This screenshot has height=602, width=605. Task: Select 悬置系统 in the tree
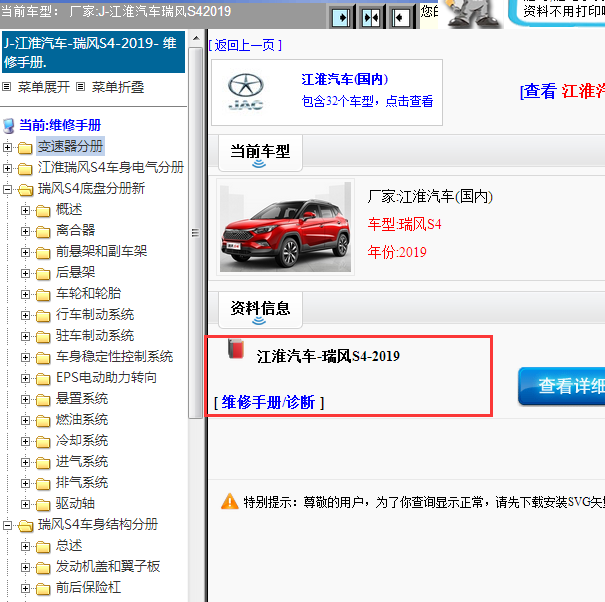tap(82, 398)
